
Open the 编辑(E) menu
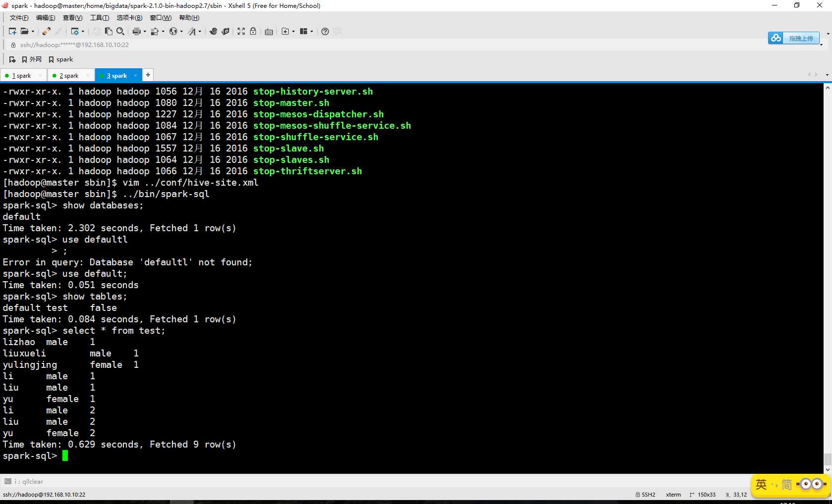pyautogui.click(x=46, y=18)
